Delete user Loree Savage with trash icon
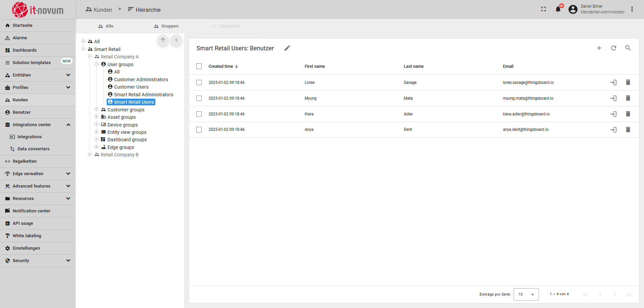The image size is (644, 308). click(x=628, y=83)
